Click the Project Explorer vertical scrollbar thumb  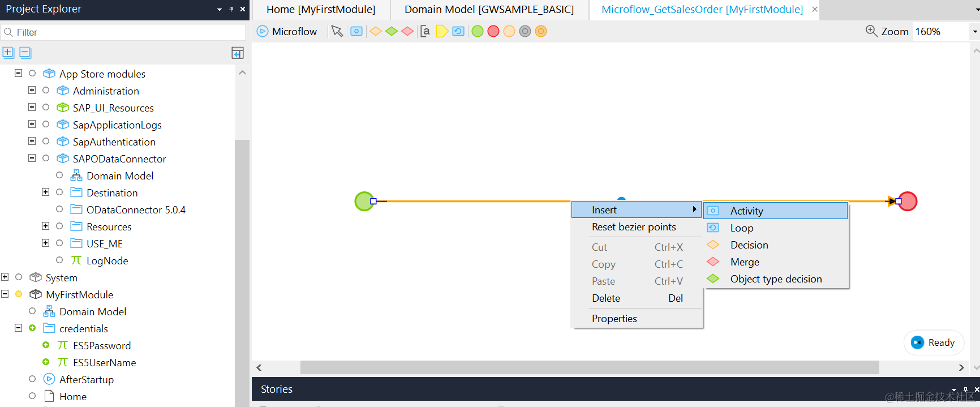coord(242,273)
